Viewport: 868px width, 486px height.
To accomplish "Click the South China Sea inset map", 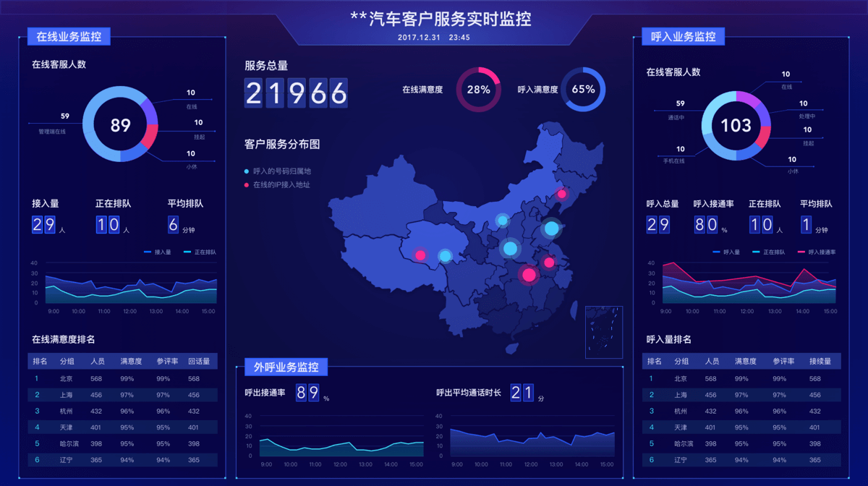I will tap(603, 332).
